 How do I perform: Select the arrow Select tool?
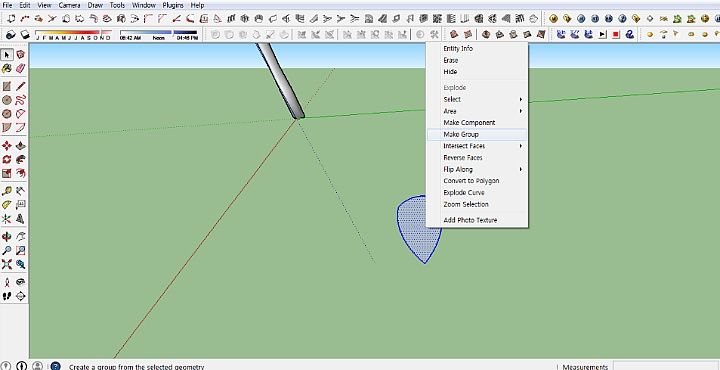tap(7, 55)
